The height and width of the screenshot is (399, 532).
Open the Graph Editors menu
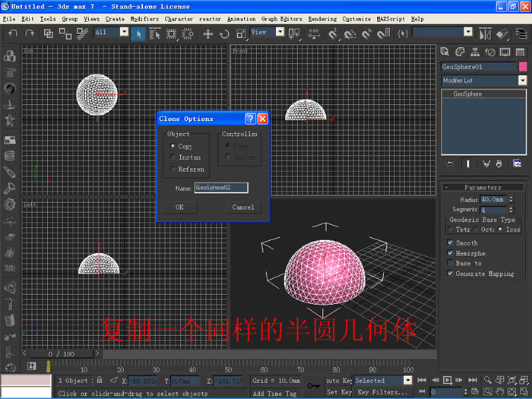[x=282, y=19]
